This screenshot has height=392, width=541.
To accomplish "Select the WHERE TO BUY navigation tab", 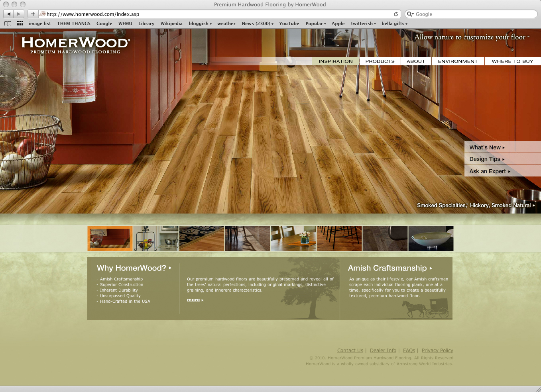I will pos(513,61).
